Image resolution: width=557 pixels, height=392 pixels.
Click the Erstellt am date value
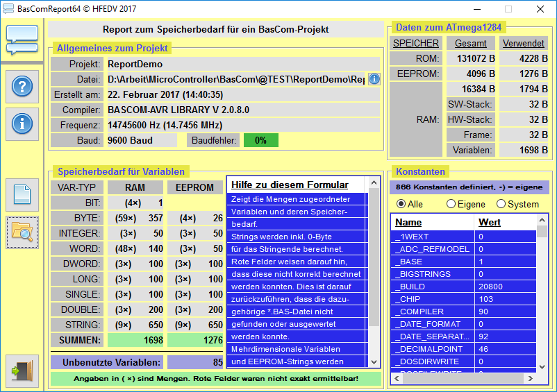(x=243, y=94)
